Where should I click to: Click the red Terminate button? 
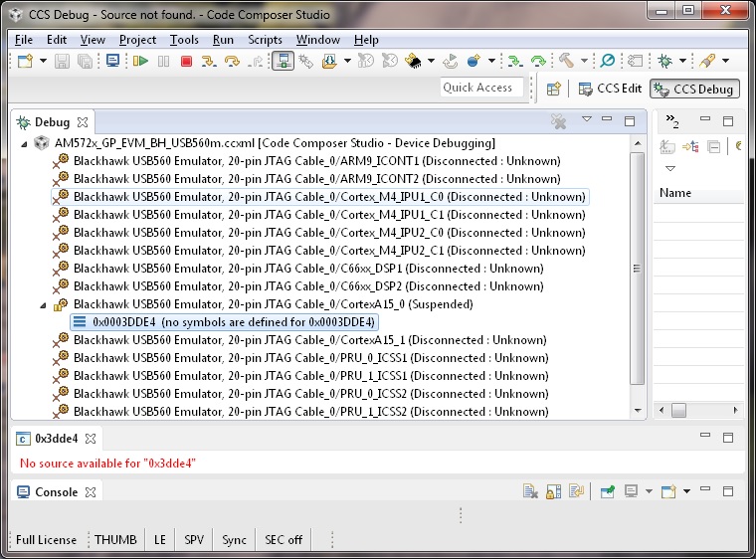point(185,62)
